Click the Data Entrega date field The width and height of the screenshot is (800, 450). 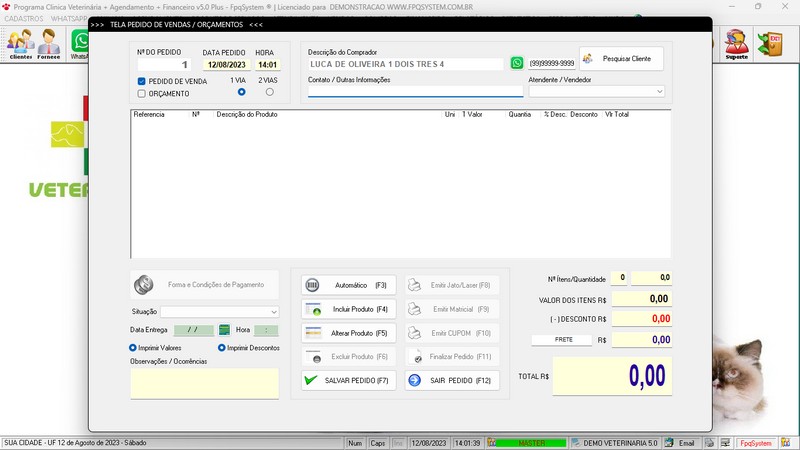tap(194, 330)
